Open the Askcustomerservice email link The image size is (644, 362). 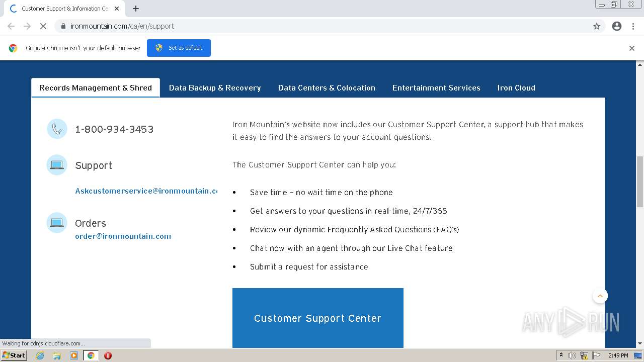point(146,191)
